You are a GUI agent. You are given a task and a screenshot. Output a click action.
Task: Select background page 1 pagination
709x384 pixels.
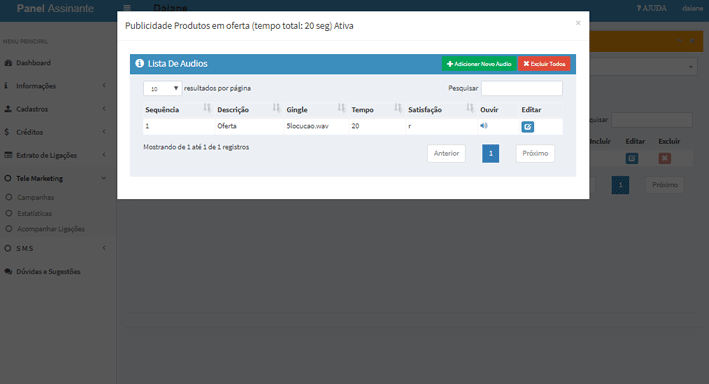(x=620, y=185)
